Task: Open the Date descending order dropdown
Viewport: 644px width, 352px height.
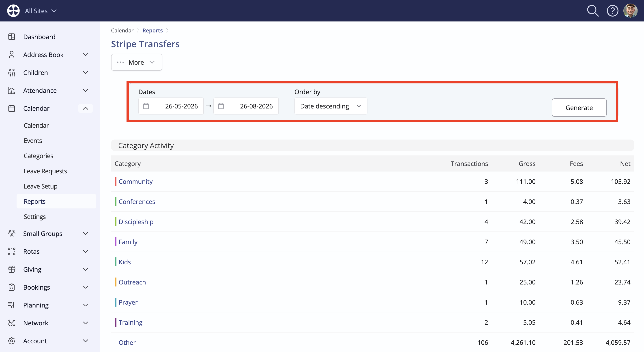Action: [331, 106]
